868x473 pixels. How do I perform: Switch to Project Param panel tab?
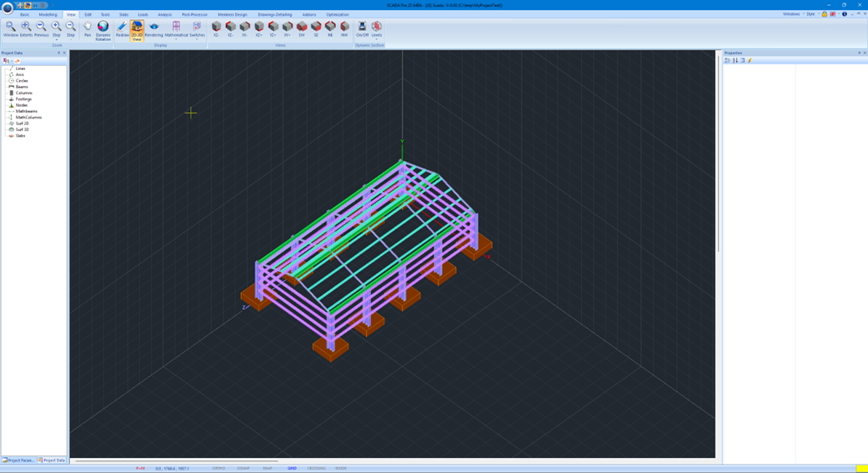coord(18,460)
